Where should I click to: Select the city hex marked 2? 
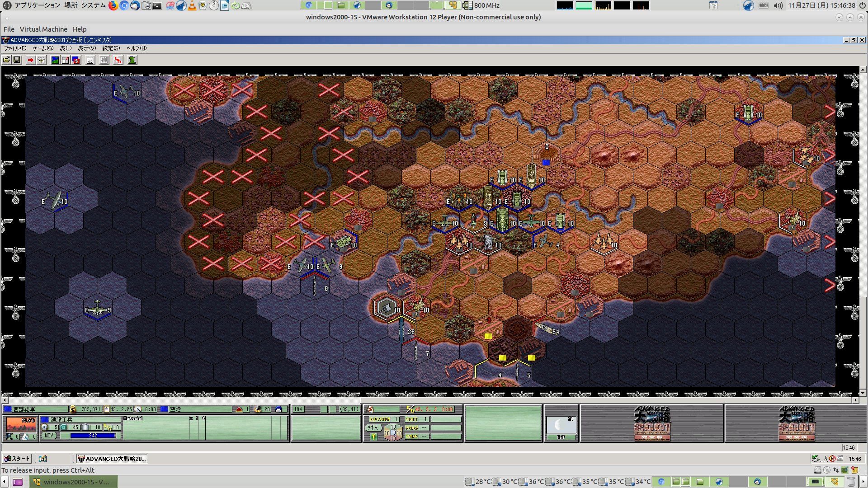click(546, 155)
